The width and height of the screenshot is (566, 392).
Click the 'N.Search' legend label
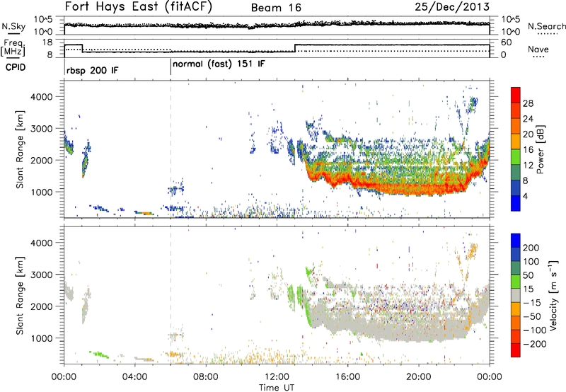(x=546, y=26)
